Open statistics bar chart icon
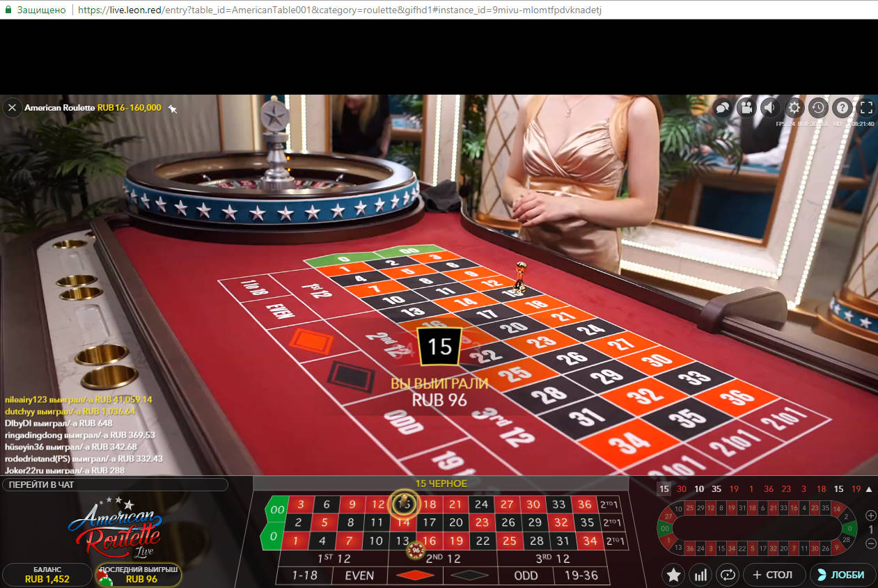Screen dimensions: 878x588 click(700, 575)
